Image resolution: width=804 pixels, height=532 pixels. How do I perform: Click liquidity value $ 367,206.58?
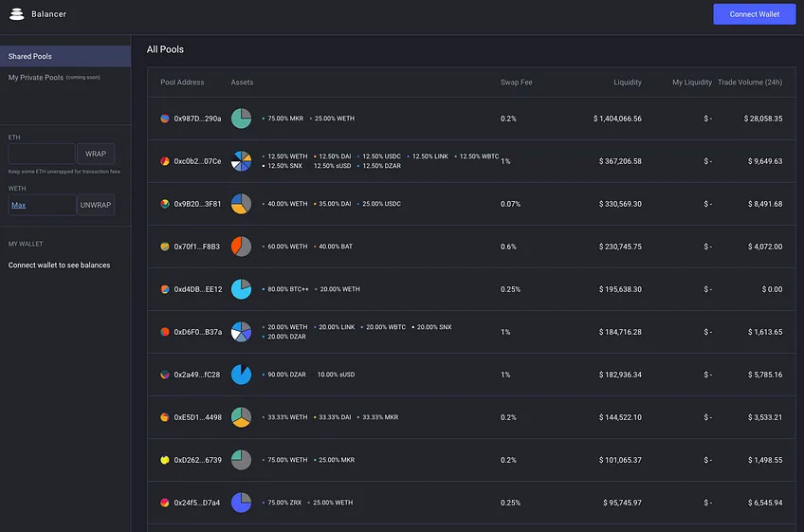(x=620, y=161)
